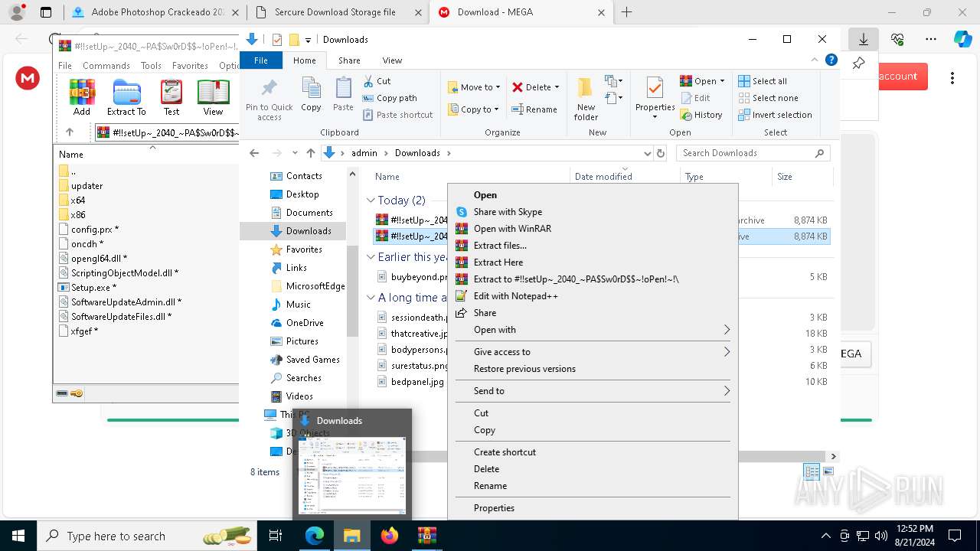Screen dimensions: 980x551
Task: Expand the Give access to submenu
Action: 592,352
